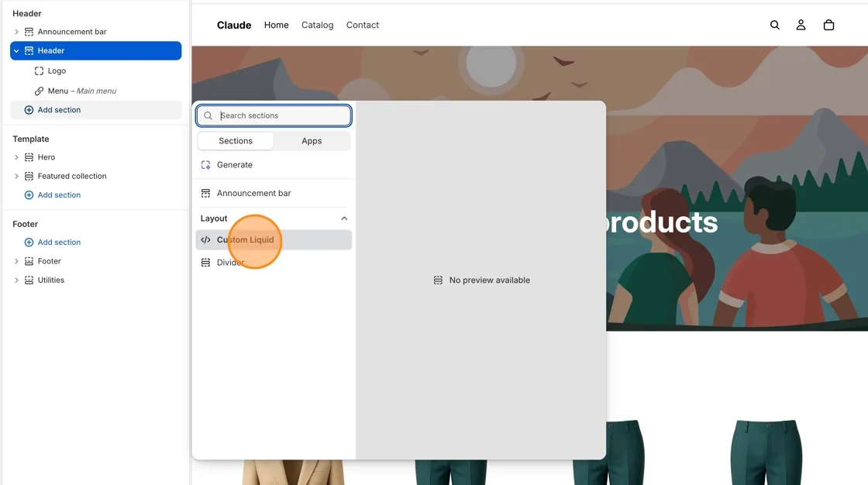This screenshot has width=868, height=485.
Task: Expand the Footer section chevron
Action: [x=16, y=261]
